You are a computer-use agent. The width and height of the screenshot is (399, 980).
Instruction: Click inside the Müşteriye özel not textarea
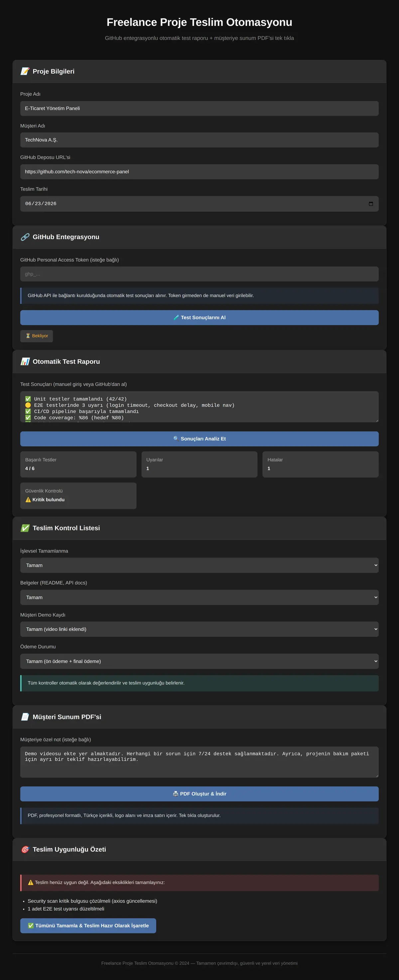pos(199,762)
